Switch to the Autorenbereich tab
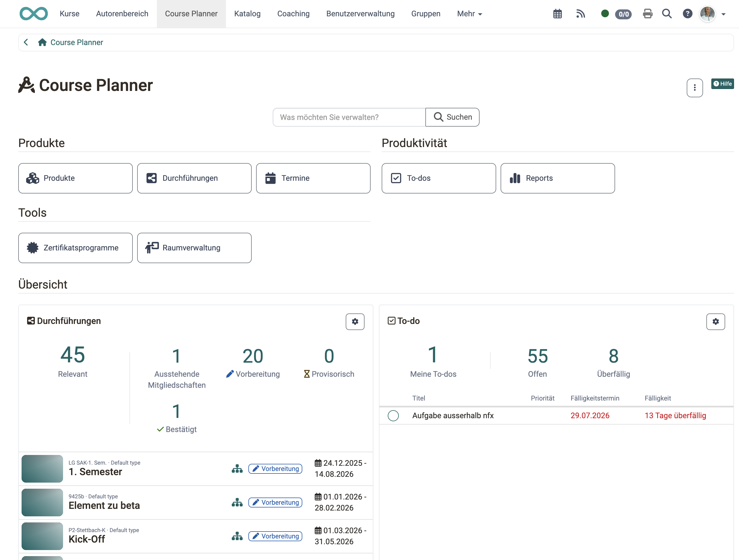739x560 pixels. (x=122, y=14)
